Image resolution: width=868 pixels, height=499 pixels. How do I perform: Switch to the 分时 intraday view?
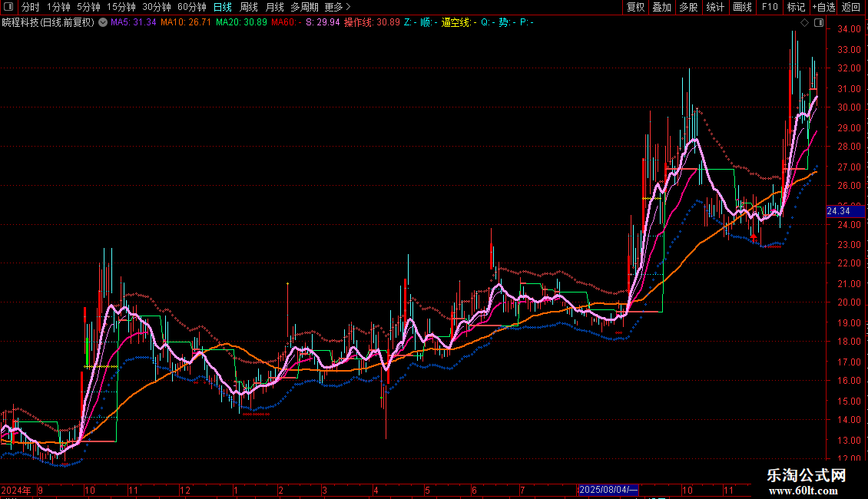click(x=31, y=7)
